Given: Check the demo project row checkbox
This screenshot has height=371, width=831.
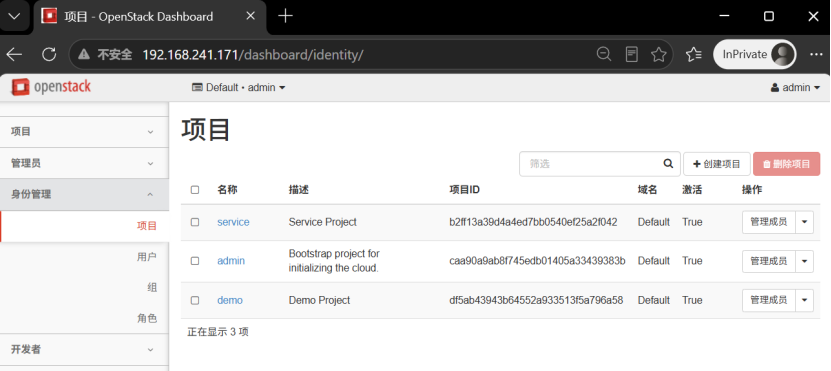Looking at the screenshot, I should [x=195, y=300].
